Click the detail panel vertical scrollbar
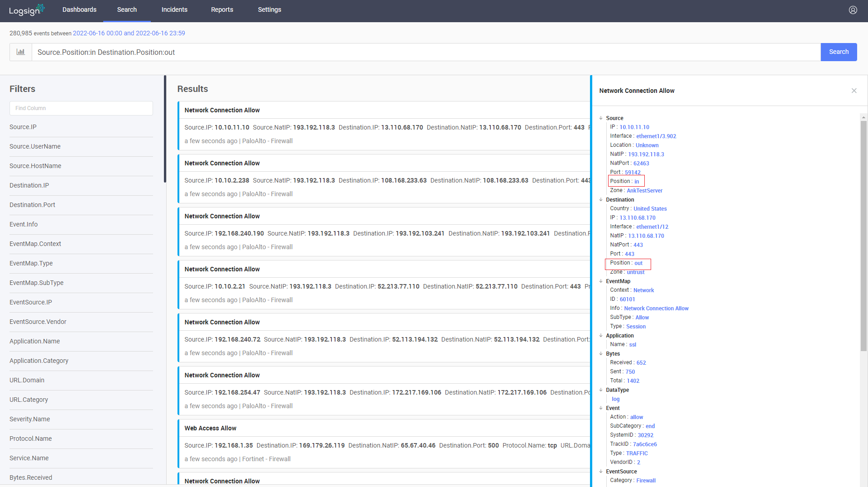868x487 pixels. click(x=863, y=236)
